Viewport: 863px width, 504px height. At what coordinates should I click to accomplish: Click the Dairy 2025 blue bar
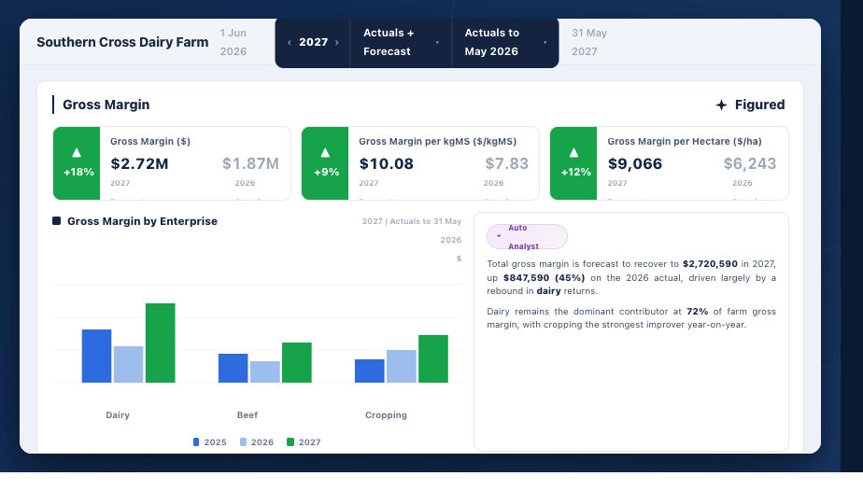click(96, 356)
